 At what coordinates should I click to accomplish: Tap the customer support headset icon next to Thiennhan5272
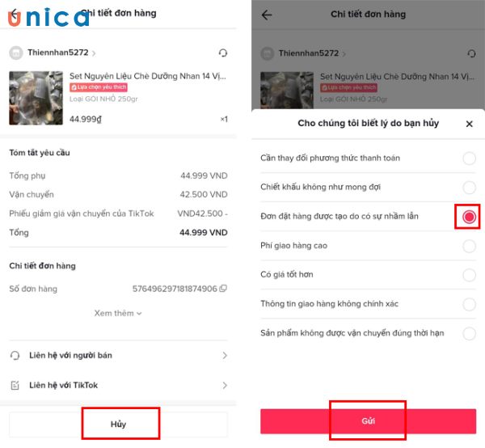(x=223, y=53)
